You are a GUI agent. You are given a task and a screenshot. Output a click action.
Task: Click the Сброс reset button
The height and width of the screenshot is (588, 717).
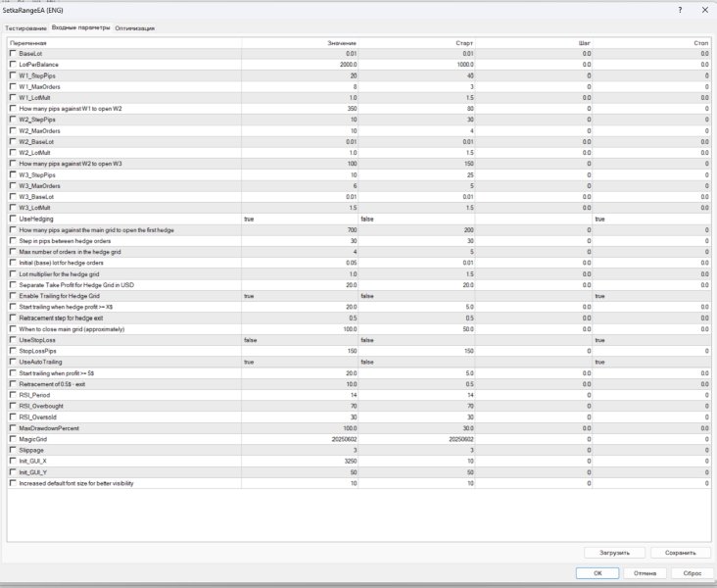[692, 573]
